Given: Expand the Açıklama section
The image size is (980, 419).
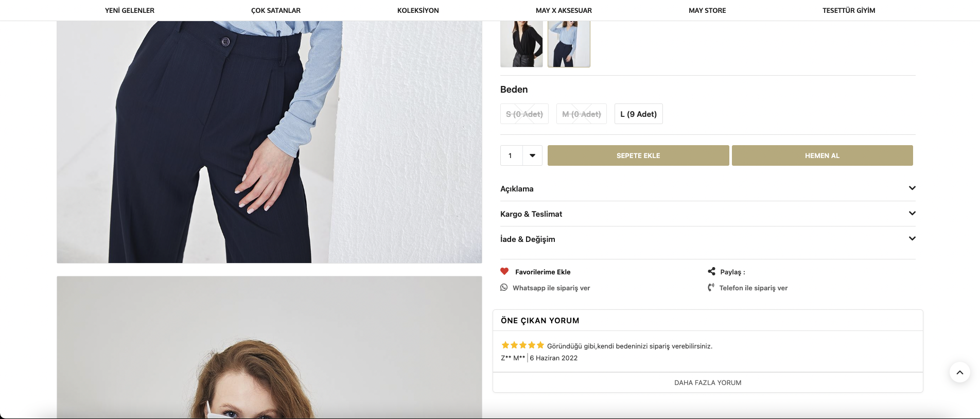Looking at the screenshot, I should tap(912, 188).
